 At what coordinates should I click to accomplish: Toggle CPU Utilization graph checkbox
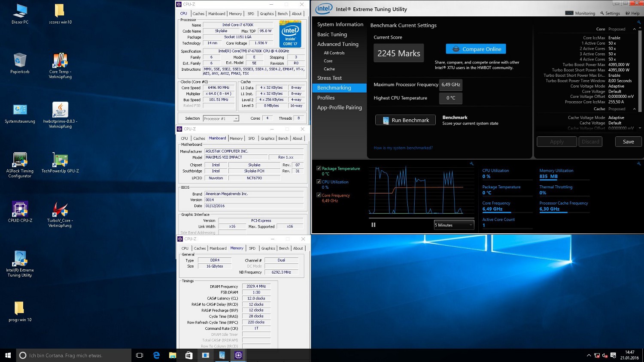pos(319,181)
